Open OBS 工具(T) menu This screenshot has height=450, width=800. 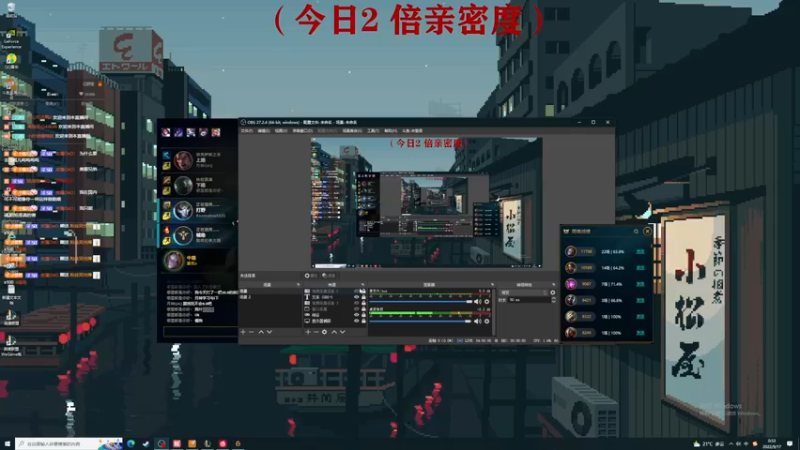[373, 131]
